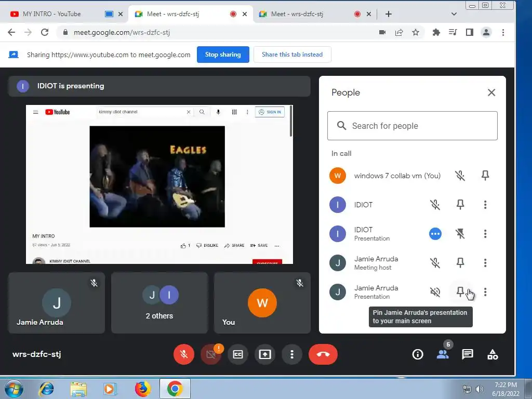Toggle the People panel icon
This screenshot has width=532, height=399.
(443, 354)
